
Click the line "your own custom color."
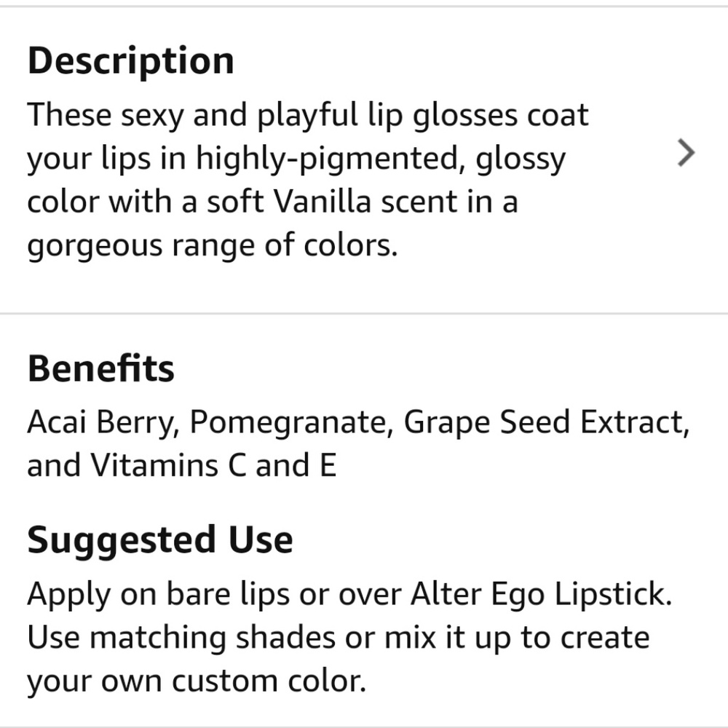click(x=196, y=681)
